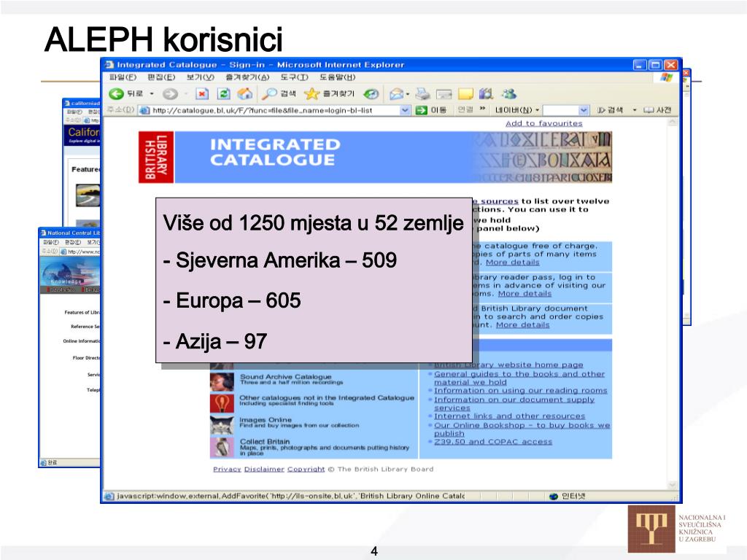
Task: Click the yellow folder toolbar icon
Action: (465, 94)
